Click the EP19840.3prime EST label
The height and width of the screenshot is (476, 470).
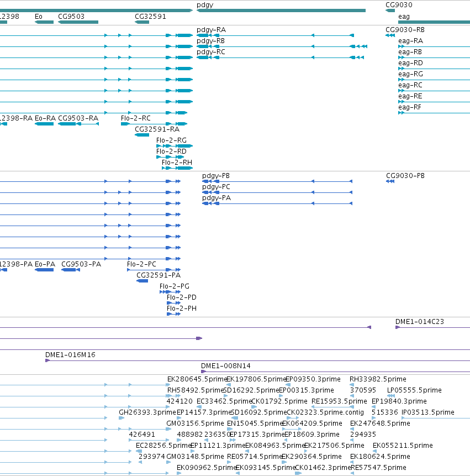click(x=399, y=401)
